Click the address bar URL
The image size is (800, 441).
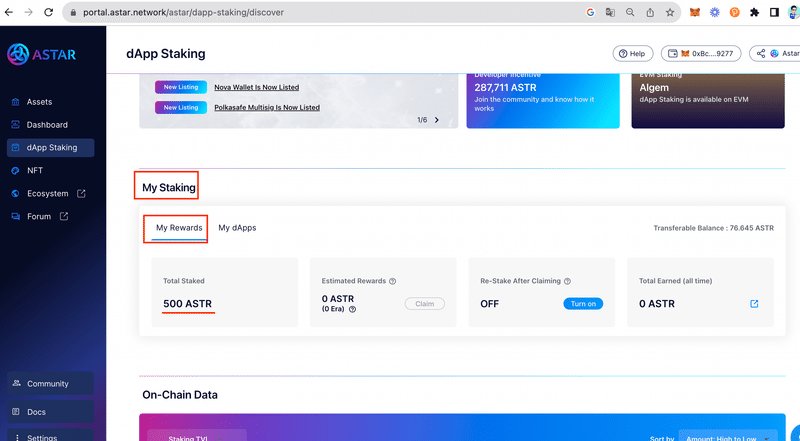[x=183, y=12]
